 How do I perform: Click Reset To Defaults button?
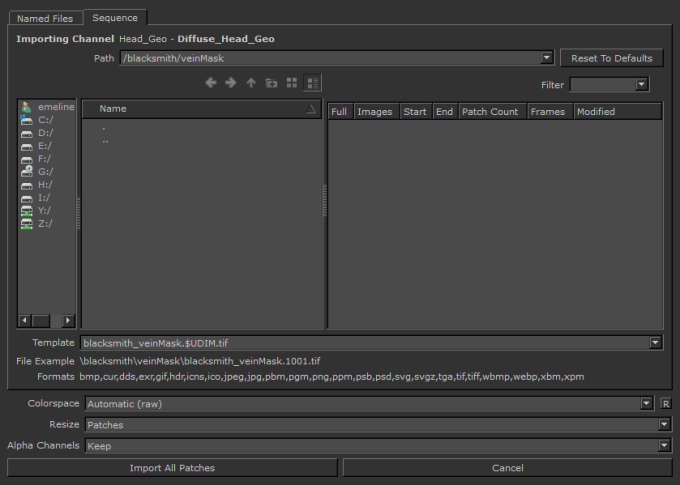tap(611, 58)
